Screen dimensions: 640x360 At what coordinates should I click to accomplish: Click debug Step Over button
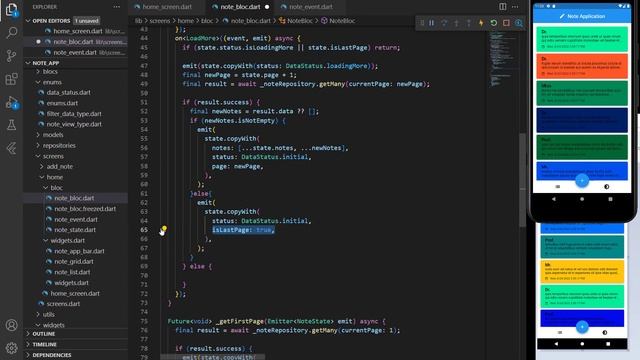(444, 23)
